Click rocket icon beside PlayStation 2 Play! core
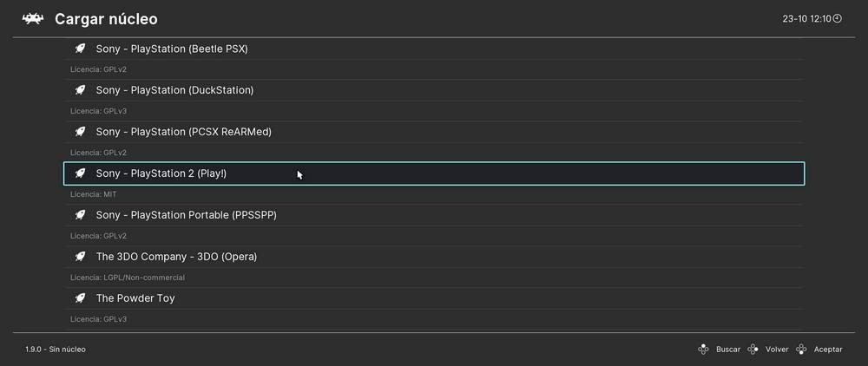This screenshot has height=366, width=868. pos(80,173)
